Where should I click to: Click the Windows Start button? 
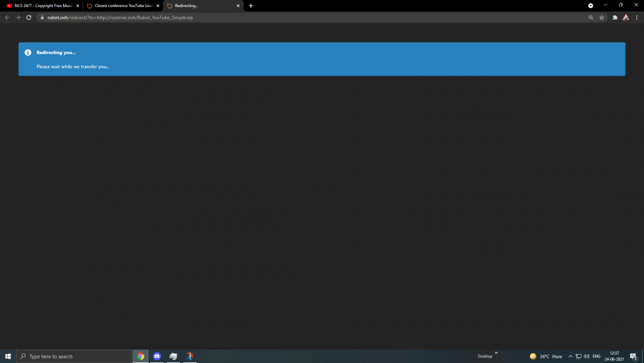pyautogui.click(x=8, y=356)
